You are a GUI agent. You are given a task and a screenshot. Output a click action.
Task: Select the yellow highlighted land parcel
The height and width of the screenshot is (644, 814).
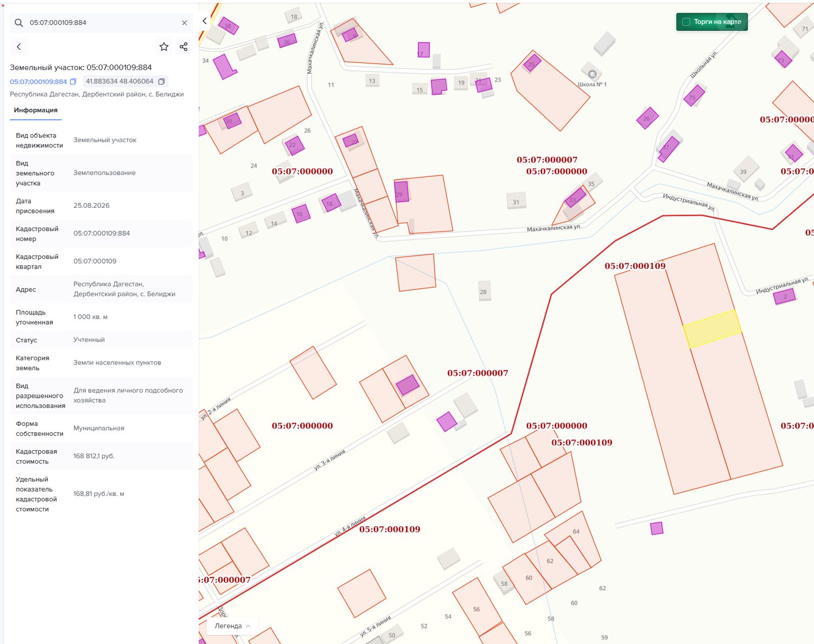click(x=713, y=329)
